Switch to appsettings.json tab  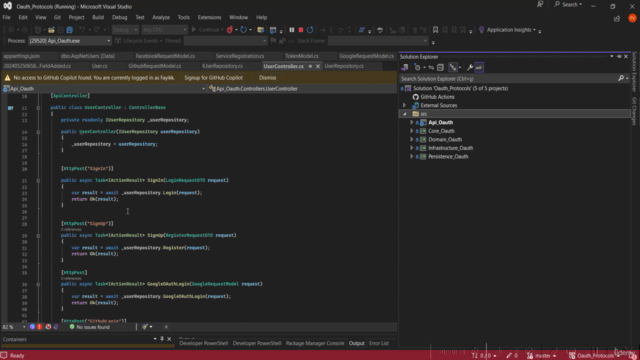[x=22, y=56]
